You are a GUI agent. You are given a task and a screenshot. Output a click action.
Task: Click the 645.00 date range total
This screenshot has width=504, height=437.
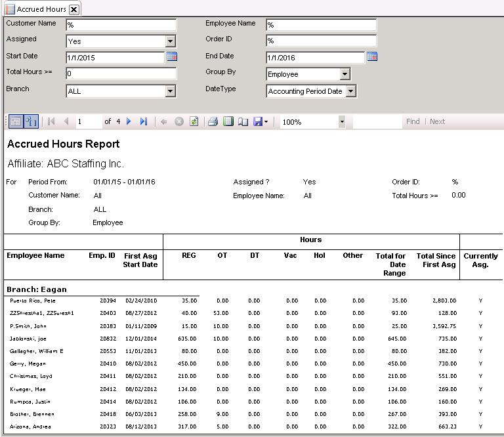coord(397,339)
